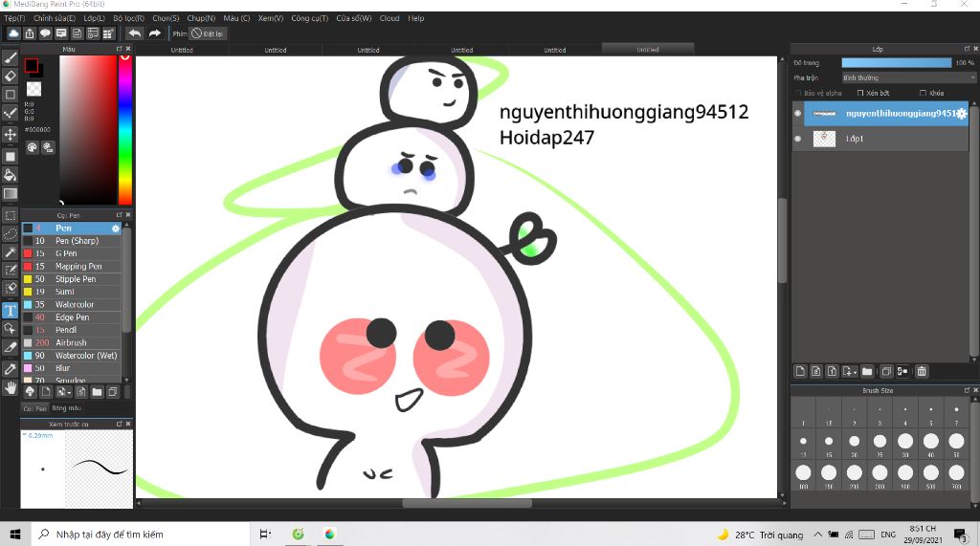This screenshot has width=980, height=546.
Task: Open Bộ lọc(R) menu
Action: coord(129,18)
